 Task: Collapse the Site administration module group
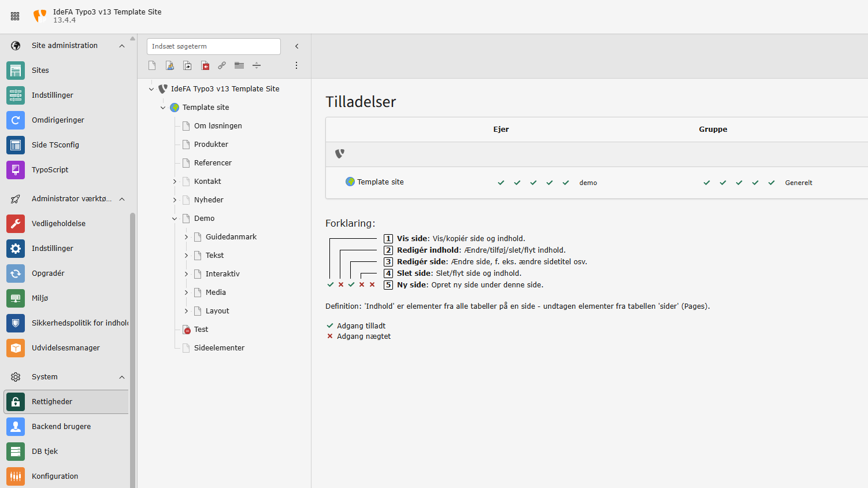[122, 46]
